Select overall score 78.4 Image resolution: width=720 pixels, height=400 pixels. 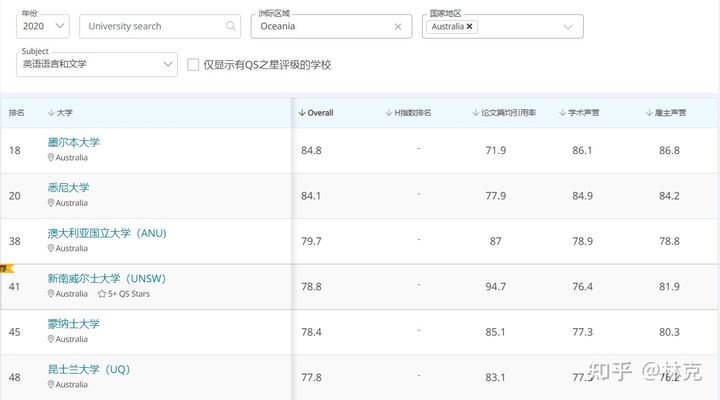coord(311,332)
